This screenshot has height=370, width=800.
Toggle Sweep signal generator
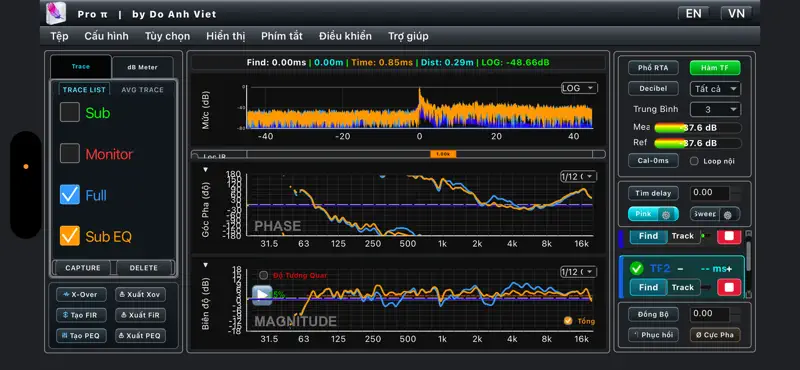pos(715,214)
